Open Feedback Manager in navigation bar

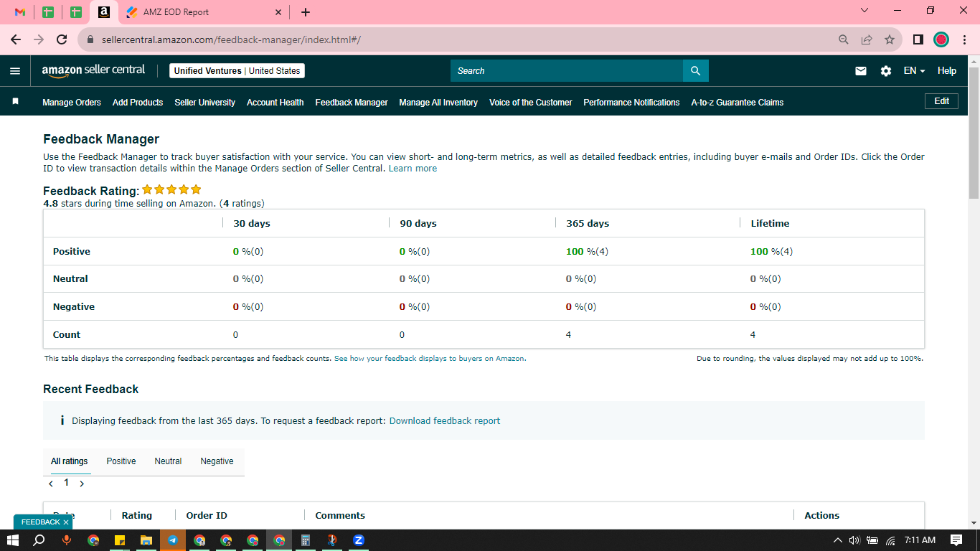(x=352, y=103)
